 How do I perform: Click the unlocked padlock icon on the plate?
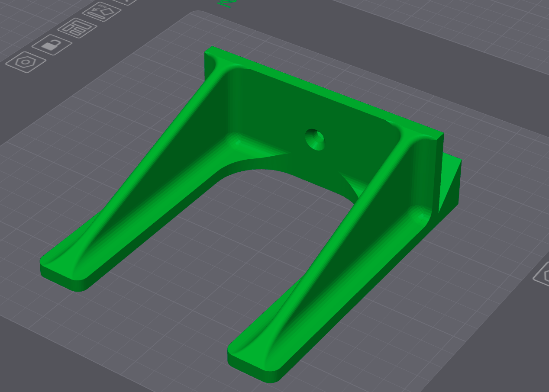point(50,45)
